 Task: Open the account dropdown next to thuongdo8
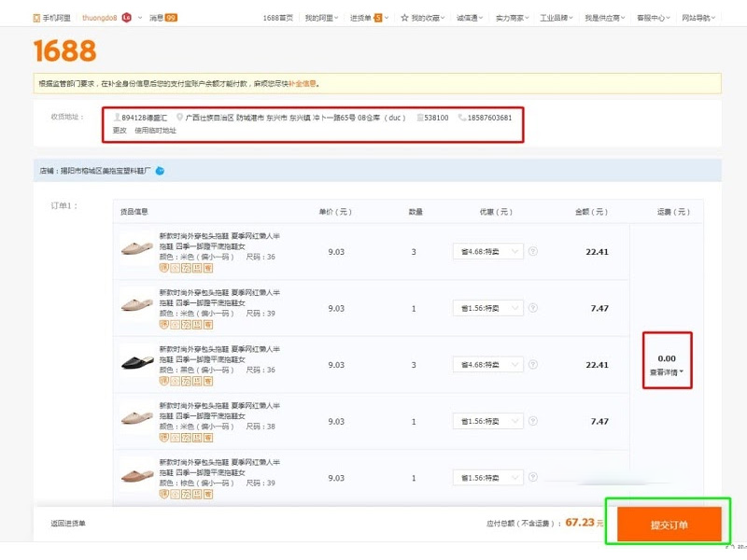pos(138,16)
